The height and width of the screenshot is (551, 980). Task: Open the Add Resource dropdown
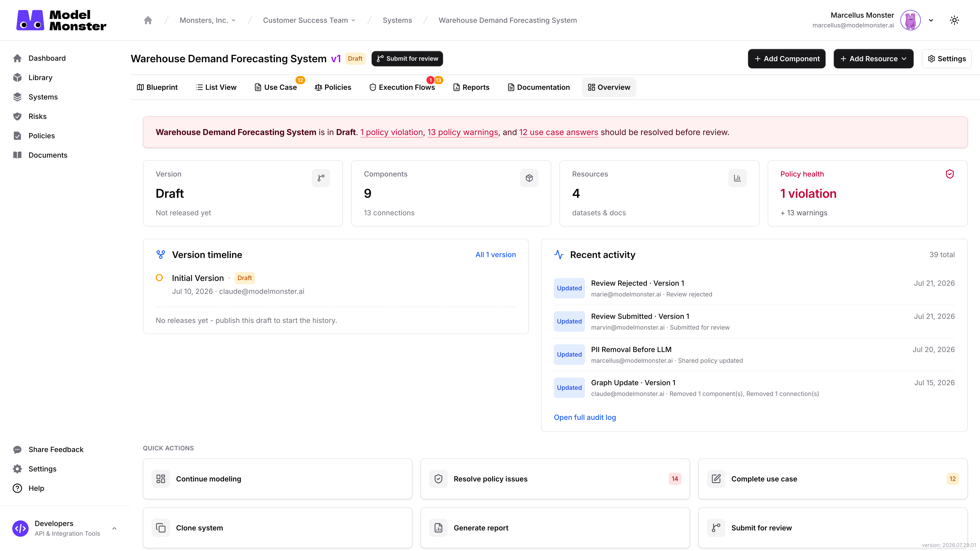(x=873, y=59)
